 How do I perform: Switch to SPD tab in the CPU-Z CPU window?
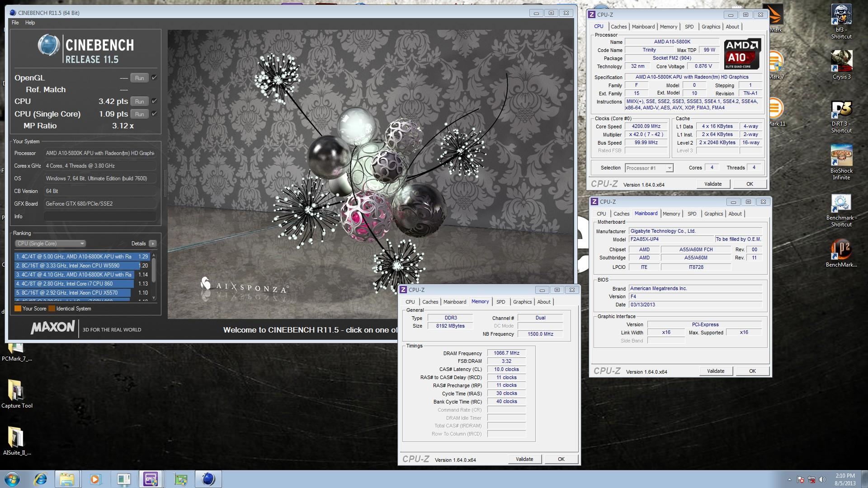coord(689,27)
